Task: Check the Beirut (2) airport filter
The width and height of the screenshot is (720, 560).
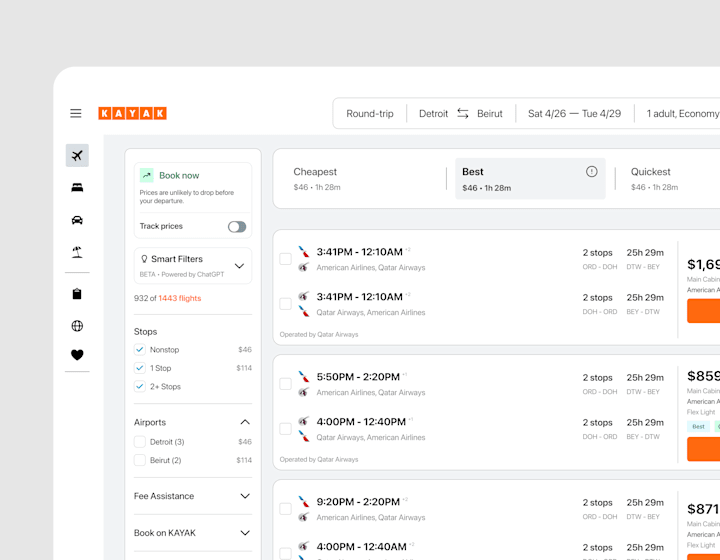Action: pos(140,460)
